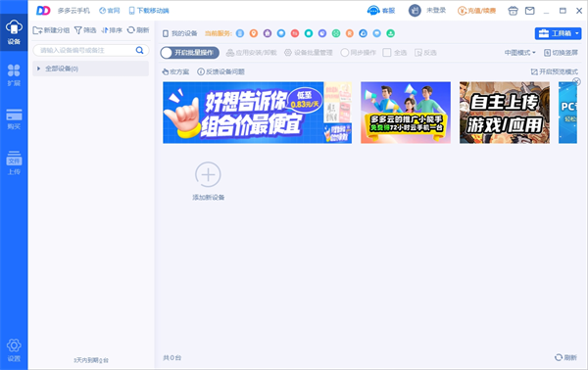Open the 筛选 filter option
This screenshot has height=370, width=588.
(85, 30)
